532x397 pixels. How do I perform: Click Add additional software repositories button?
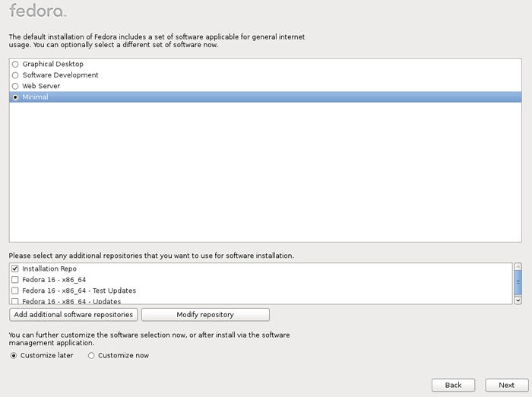[73, 314]
